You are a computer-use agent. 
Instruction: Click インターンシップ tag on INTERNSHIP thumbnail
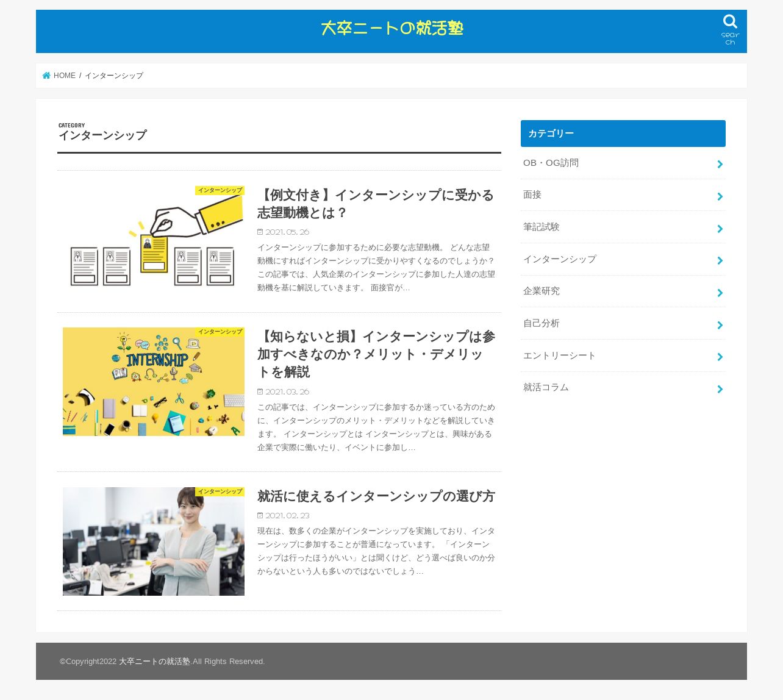coord(220,332)
